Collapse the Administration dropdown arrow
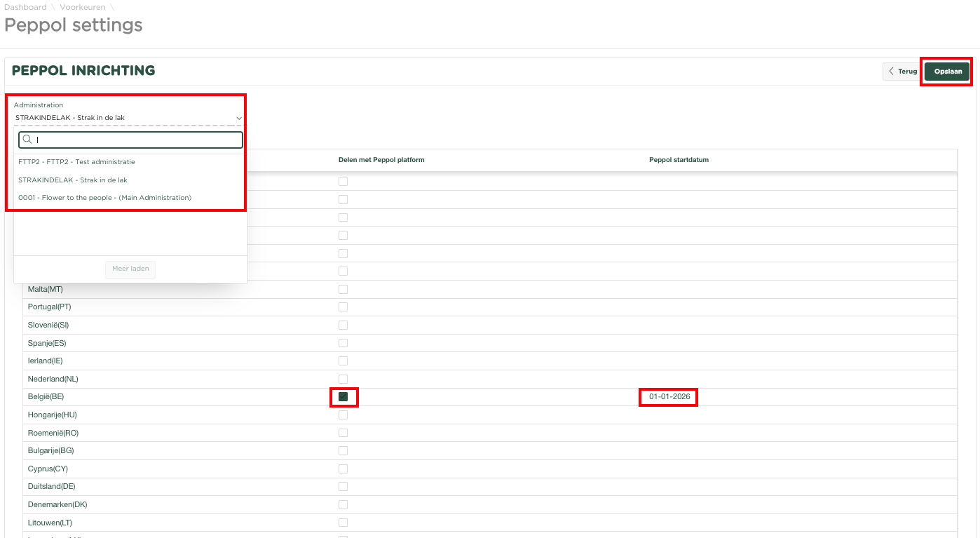This screenshot has width=980, height=538. (x=238, y=118)
